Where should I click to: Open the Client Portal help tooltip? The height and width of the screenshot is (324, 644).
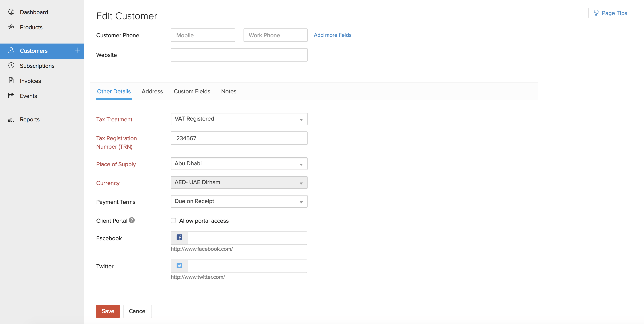(x=132, y=220)
